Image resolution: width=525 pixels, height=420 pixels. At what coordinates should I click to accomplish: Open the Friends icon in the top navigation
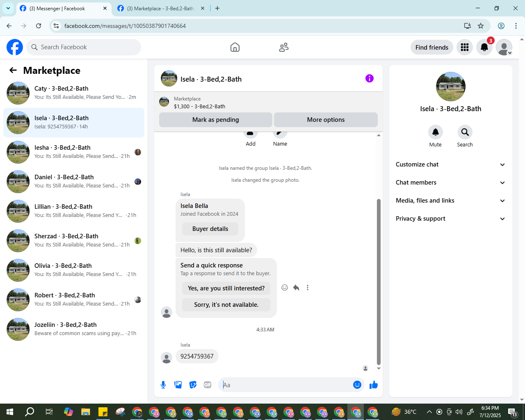click(284, 47)
